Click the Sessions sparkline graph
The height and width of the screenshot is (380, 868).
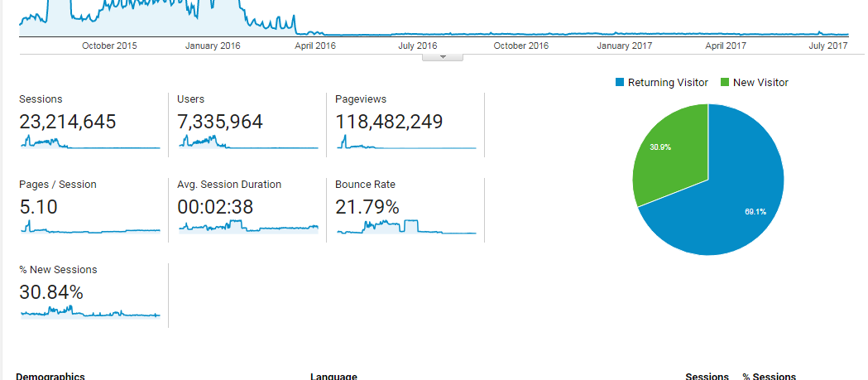(x=89, y=142)
